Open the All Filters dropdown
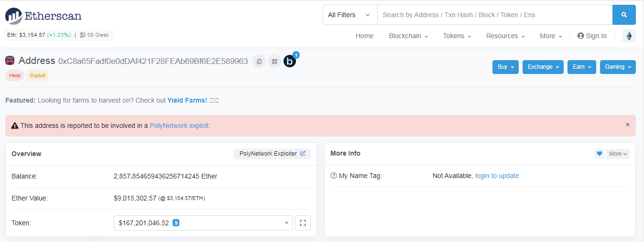The width and height of the screenshot is (644, 242). 350,15
